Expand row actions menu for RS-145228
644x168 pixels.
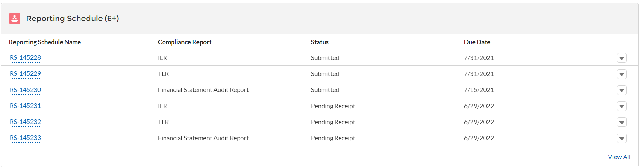pos(621,58)
